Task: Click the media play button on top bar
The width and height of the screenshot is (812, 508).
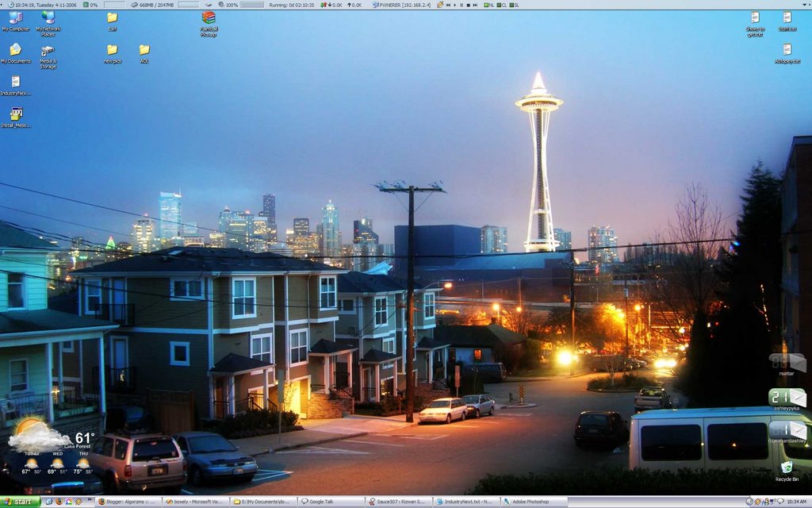Action: click(455, 6)
